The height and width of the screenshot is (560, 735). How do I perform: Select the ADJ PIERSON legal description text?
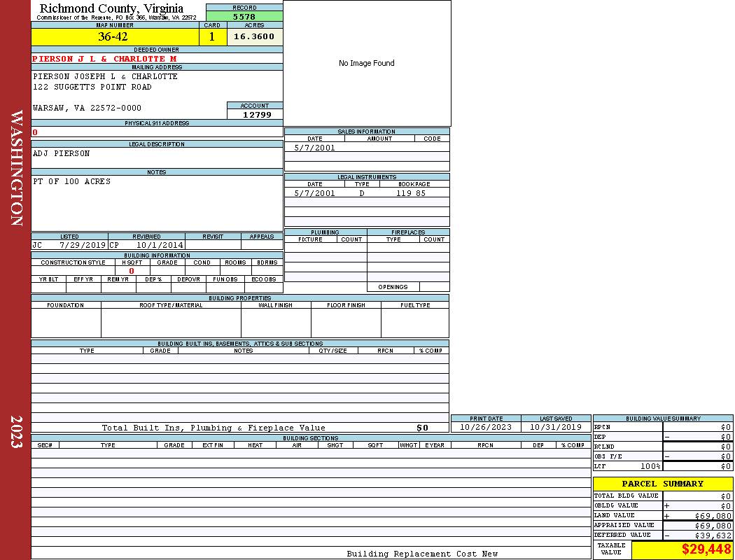pos(62,153)
